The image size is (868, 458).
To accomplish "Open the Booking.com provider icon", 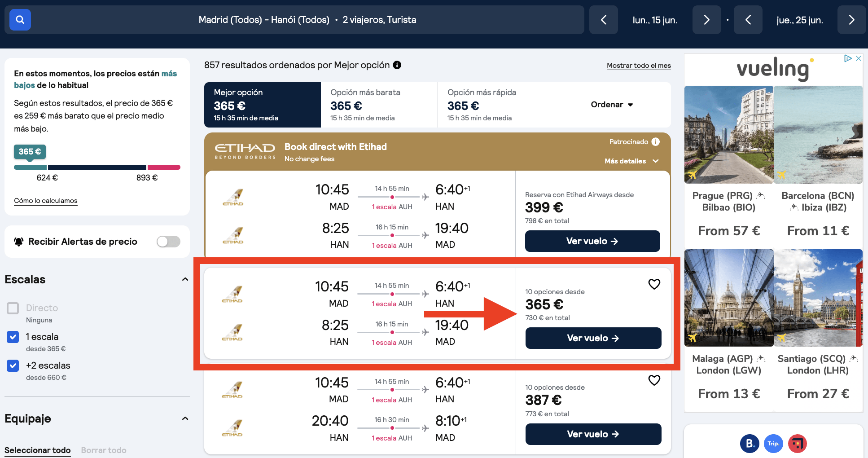I will tap(750, 444).
